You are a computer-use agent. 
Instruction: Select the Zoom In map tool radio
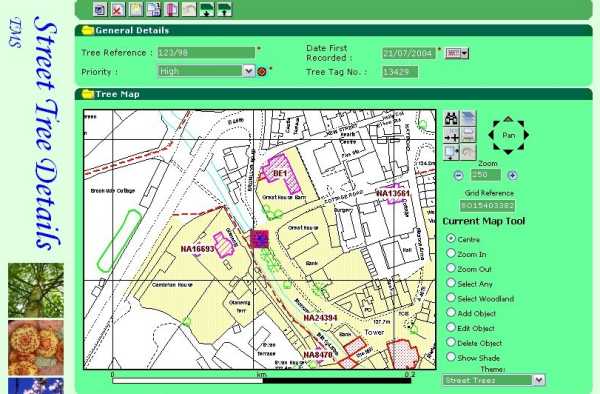pyautogui.click(x=451, y=253)
